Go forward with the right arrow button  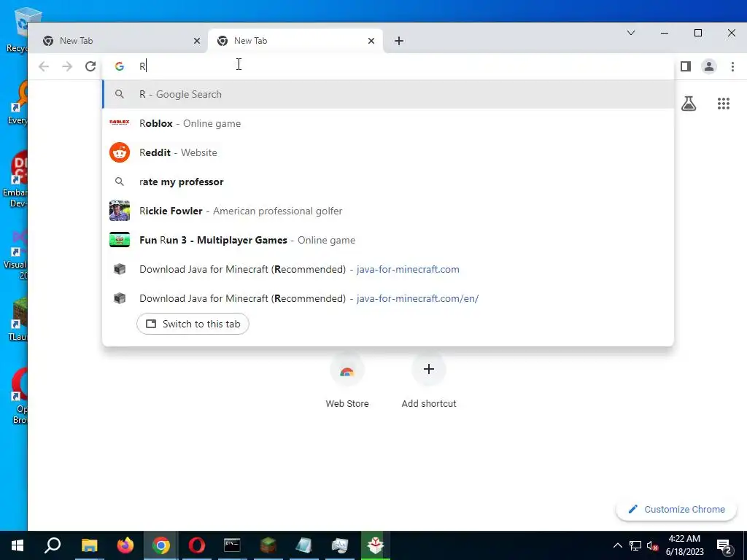67,66
